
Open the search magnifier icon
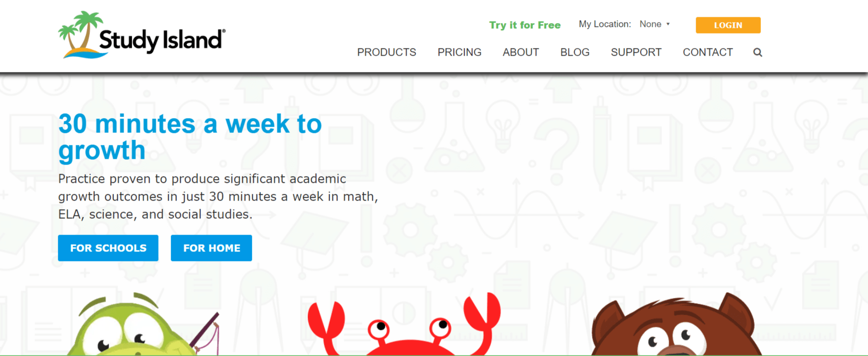tap(758, 52)
